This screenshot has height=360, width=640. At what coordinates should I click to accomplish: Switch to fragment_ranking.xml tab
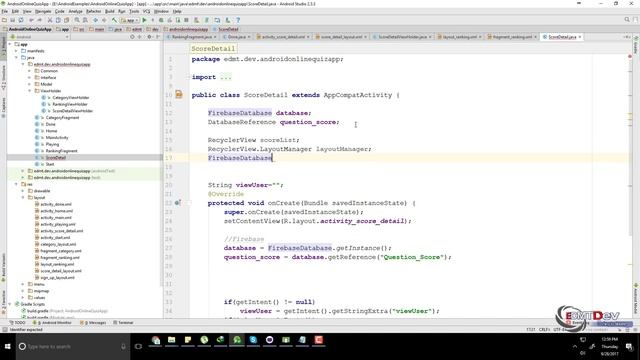pos(512,37)
